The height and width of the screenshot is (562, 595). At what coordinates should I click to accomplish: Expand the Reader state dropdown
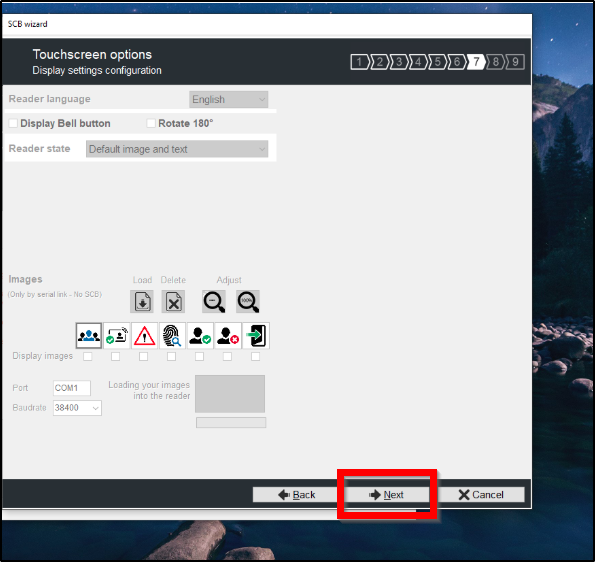click(x=177, y=149)
